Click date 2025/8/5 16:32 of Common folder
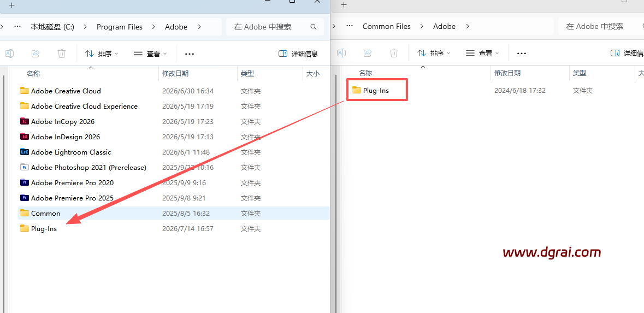 click(186, 213)
